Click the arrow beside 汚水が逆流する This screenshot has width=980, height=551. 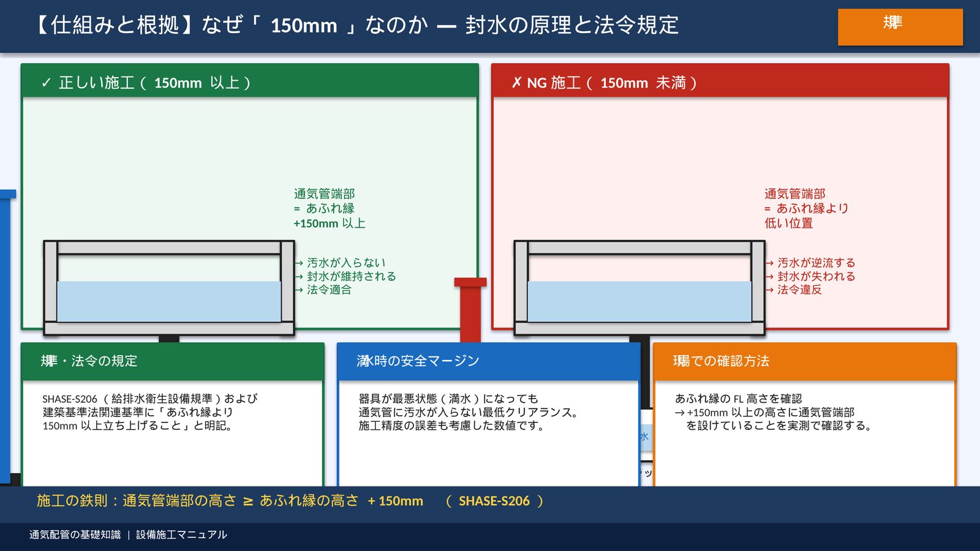tap(769, 263)
